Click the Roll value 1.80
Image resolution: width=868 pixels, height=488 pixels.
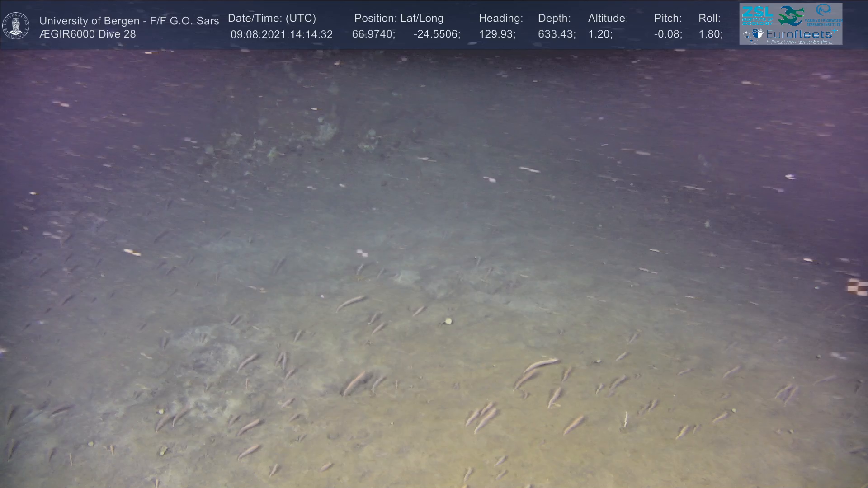click(x=710, y=34)
